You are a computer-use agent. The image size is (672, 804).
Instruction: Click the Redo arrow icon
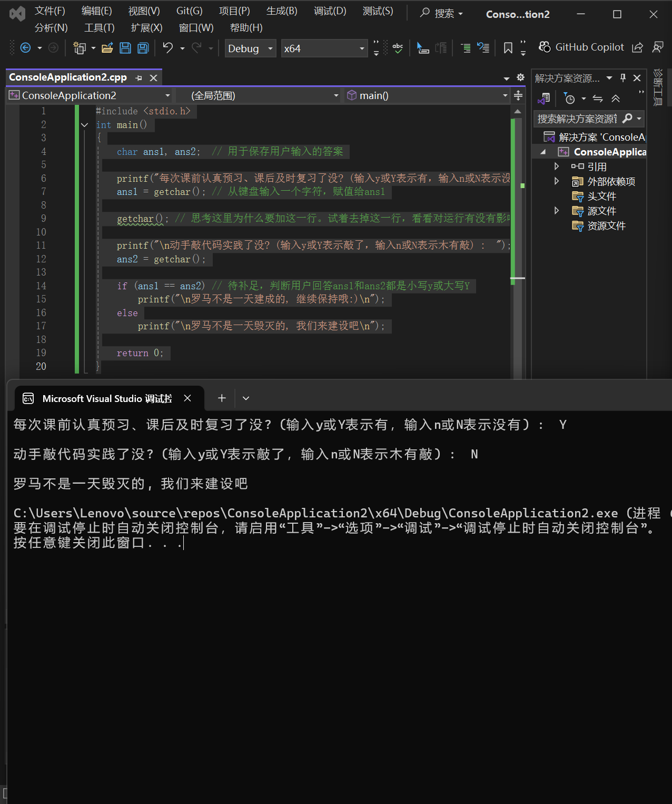coord(196,48)
